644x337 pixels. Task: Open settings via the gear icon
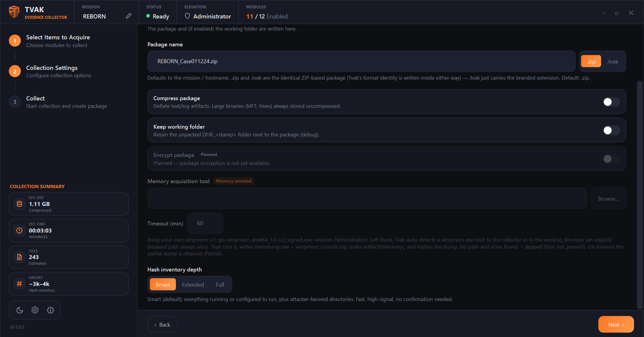click(35, 310)
